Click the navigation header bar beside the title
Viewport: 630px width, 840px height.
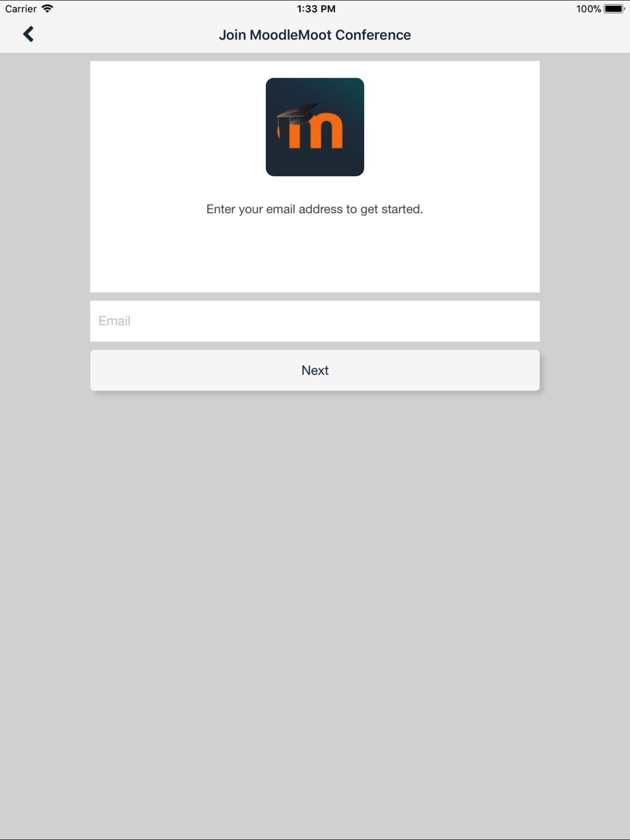coord(517,35)
